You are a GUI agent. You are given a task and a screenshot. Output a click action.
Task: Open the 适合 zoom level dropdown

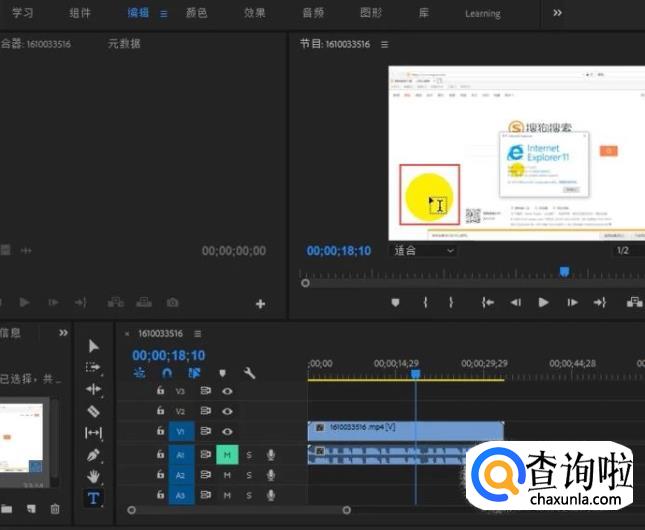click(x=423, y=250)
